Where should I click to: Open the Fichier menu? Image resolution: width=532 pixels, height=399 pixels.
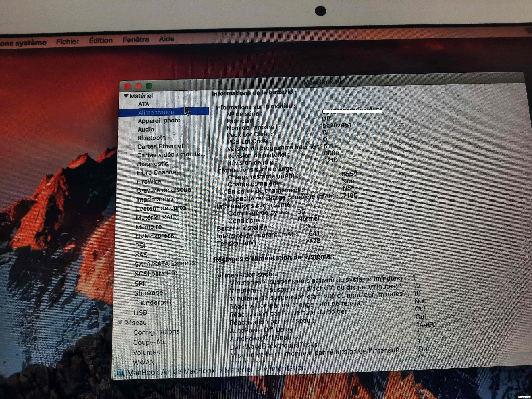tap(68, 42)
